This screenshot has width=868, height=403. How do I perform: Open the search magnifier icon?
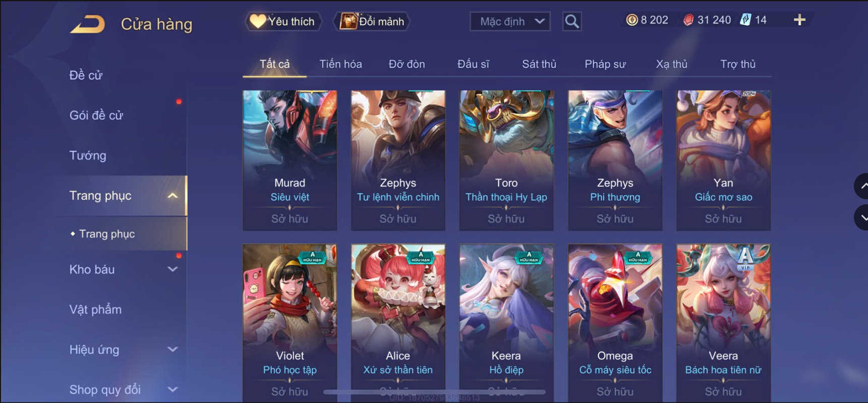(572, 21)
